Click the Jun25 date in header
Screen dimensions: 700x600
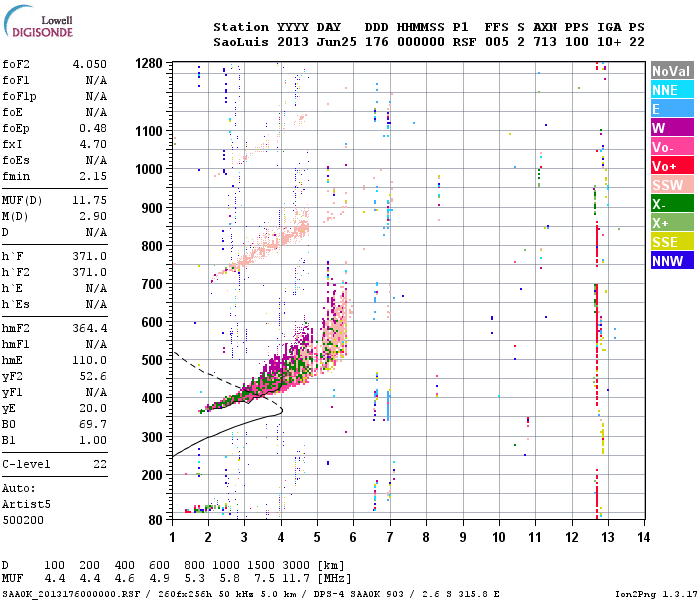(336, 42)
